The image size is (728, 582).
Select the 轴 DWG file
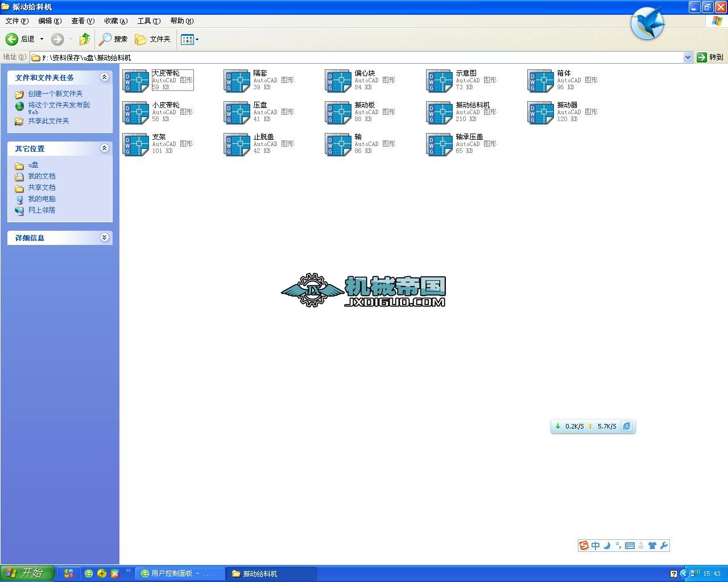361,144
